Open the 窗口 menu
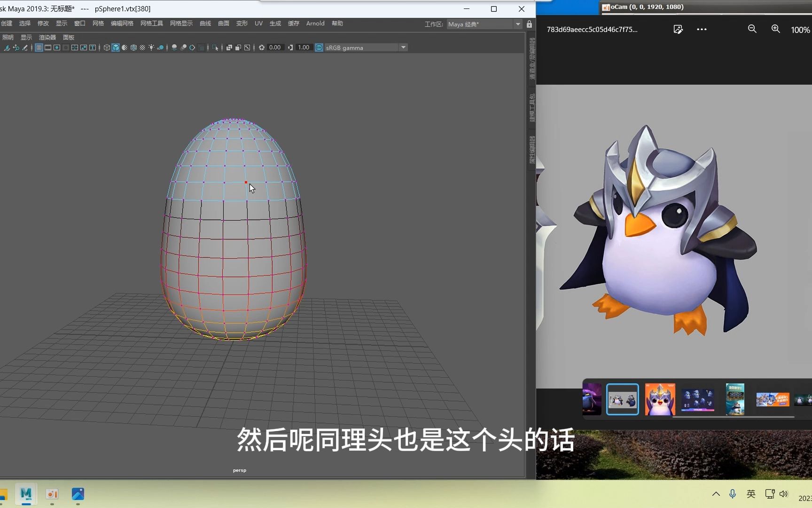This screenshot has height=508, width=812. point(80,24)
